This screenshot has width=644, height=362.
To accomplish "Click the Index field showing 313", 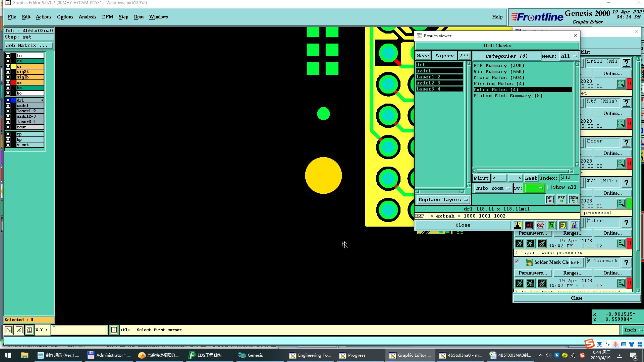I will click(x=569, y=178).
